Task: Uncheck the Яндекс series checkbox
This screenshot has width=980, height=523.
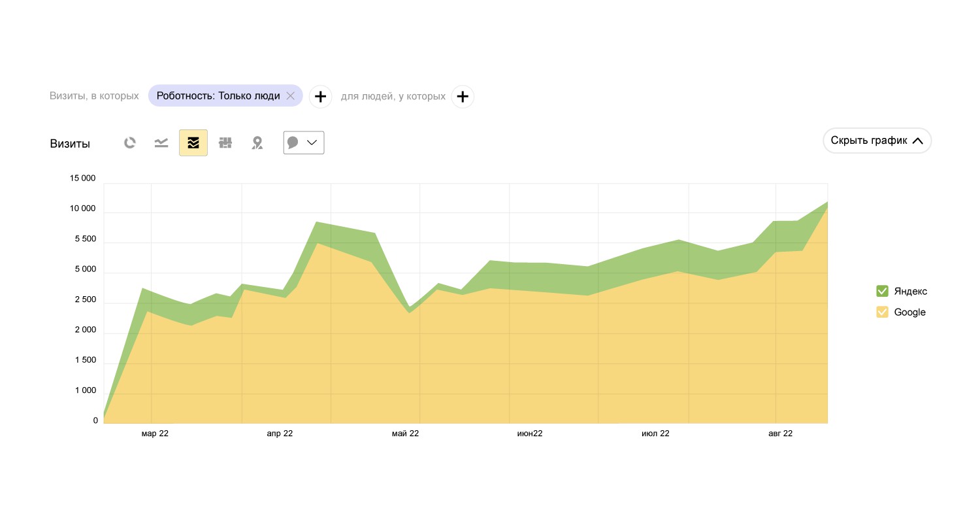Action: tap(882, 291)
